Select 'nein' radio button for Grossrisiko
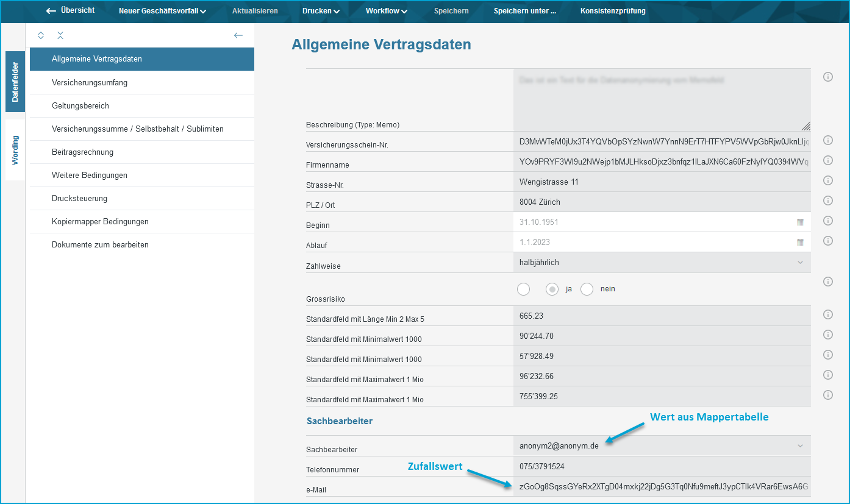This screenshot has width=850, height=504. [x=587, y=289]
